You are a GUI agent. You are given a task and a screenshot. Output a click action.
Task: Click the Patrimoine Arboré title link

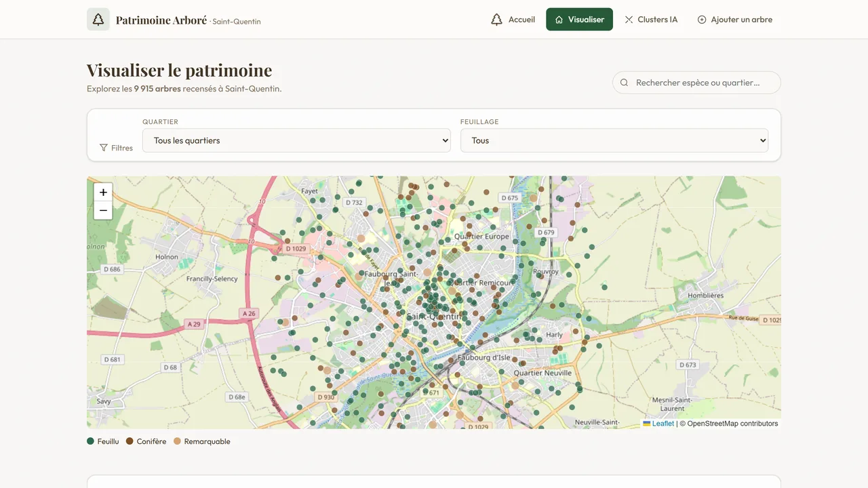pyautogui.click(x=161, y=20)
